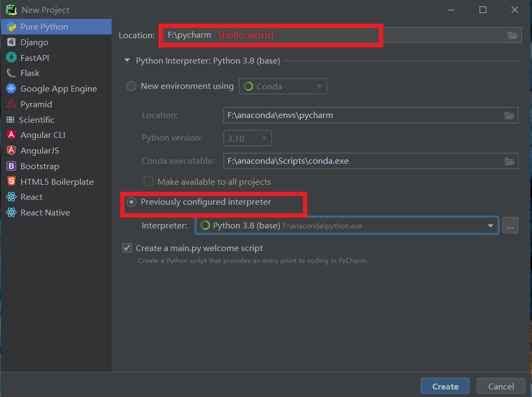
Task: Click the Django project icon
Action: (x=11, y=42)
